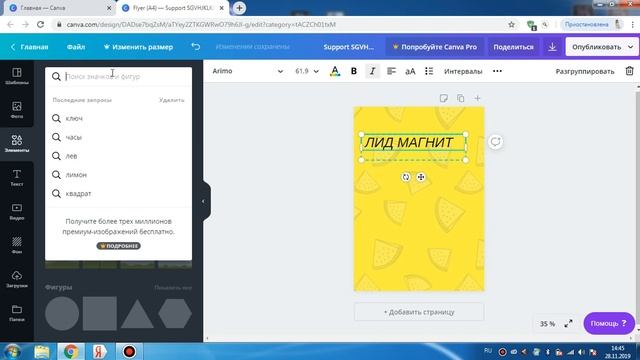Select the ЛИД МАГНИТ text box
Viewport: 640px width, 360px height.
point(413,142)
